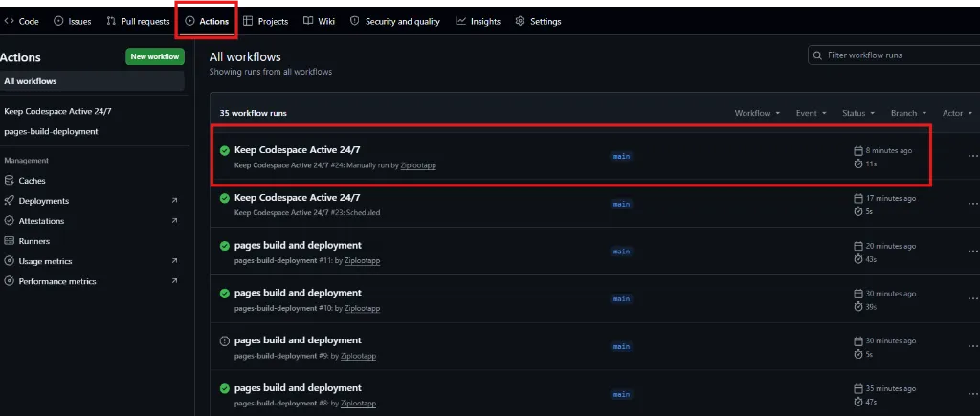This screenshot has width=980, height=416.
Task: Click success check icon for run #24
Action: (x=224, y=150)
